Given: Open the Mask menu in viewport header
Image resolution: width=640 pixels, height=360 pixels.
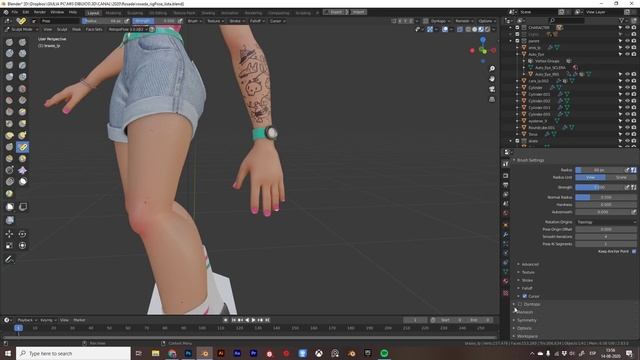Looking at the screenshot, I should click(76, 29).
